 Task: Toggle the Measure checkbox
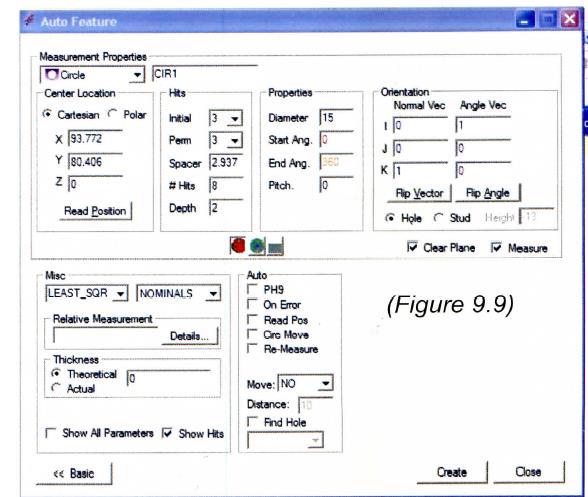tap(496, 247)
